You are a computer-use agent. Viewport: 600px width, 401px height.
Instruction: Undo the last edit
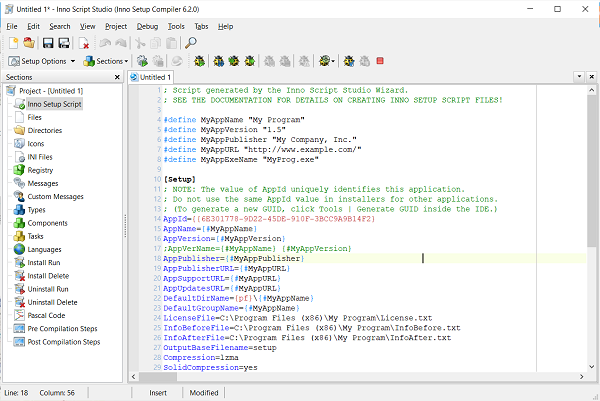click(x=105, y=43)
